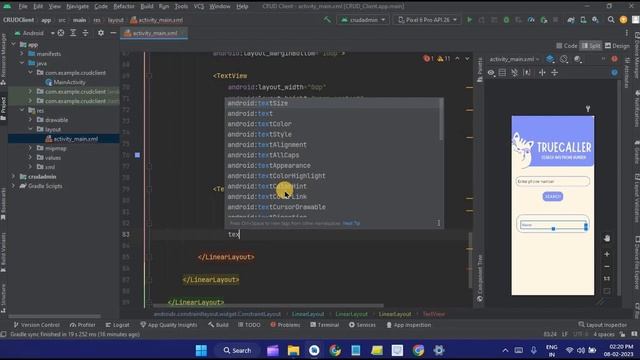This screenshot has width=640, height=360.
Task: Go to next highlighted error arrow
Action: click(467, 59)
